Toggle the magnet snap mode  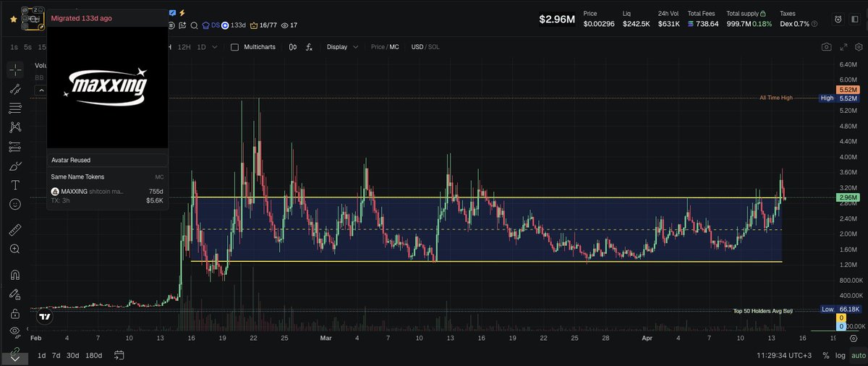tap(15, 275)
